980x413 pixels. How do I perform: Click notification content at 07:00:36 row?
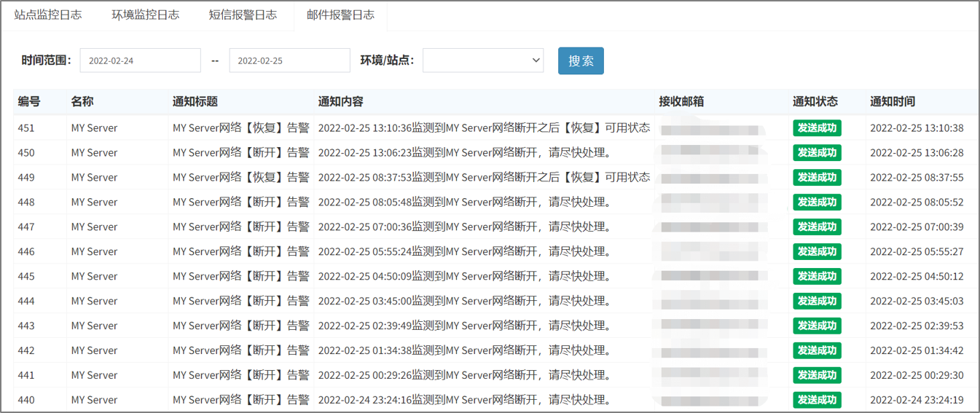point(464,227)
